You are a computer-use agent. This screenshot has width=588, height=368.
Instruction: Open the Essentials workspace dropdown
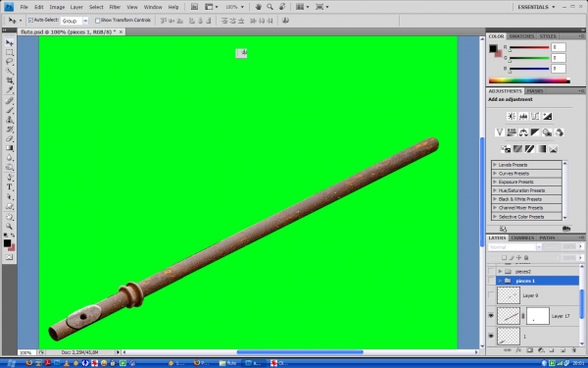(x=536, y=7)
